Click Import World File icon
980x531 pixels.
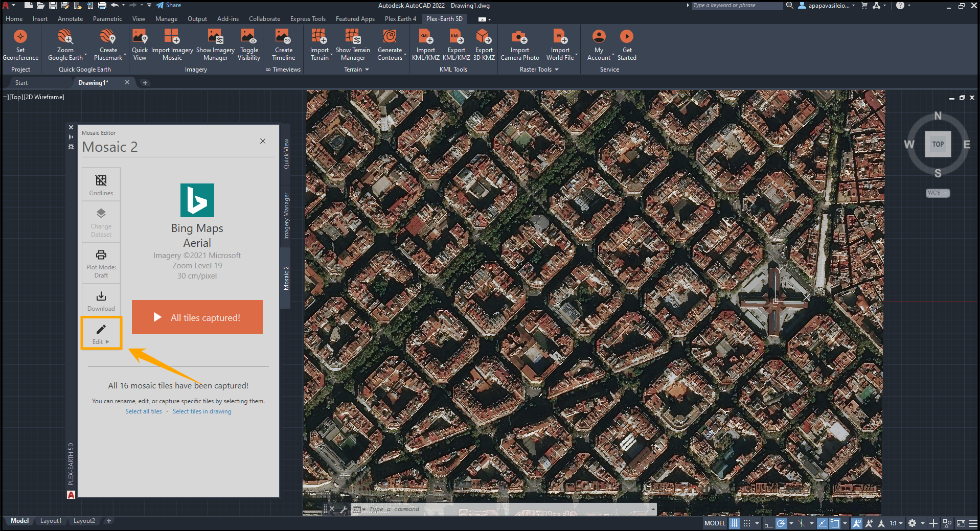coord(560,37)
